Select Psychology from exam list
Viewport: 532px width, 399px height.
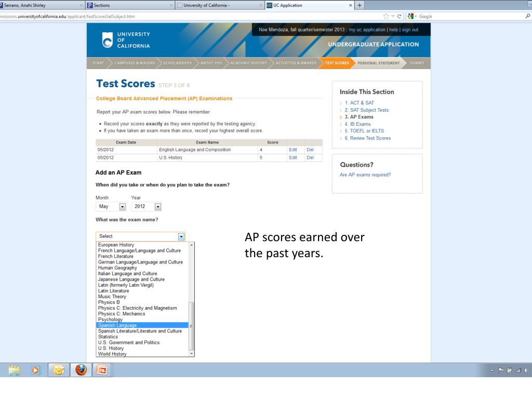[142, 320]
